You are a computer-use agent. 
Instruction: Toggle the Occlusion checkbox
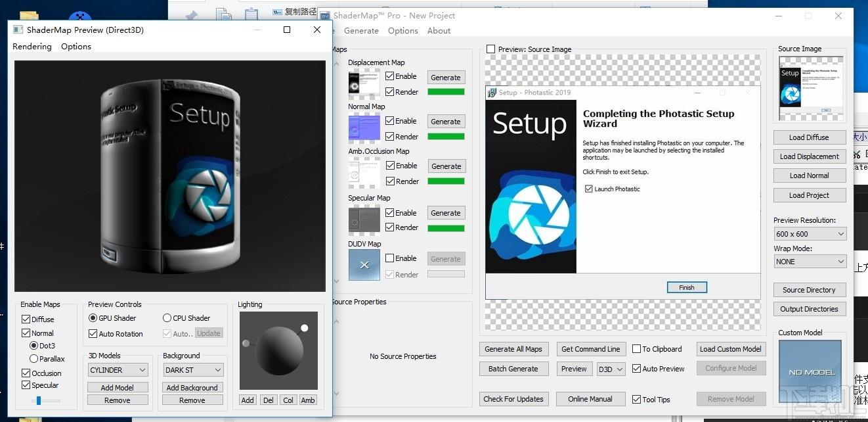click(26, 373)
